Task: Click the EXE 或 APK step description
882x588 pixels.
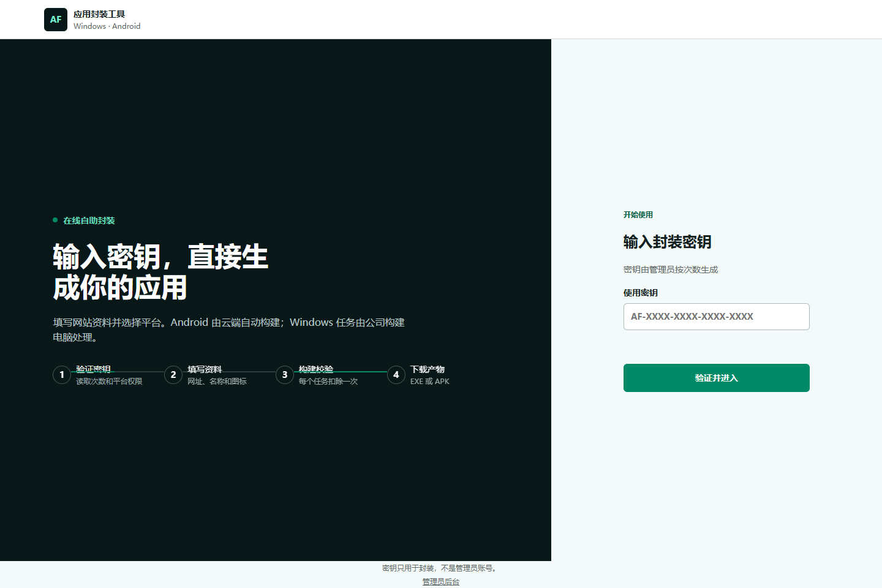Action: [430, 382]
